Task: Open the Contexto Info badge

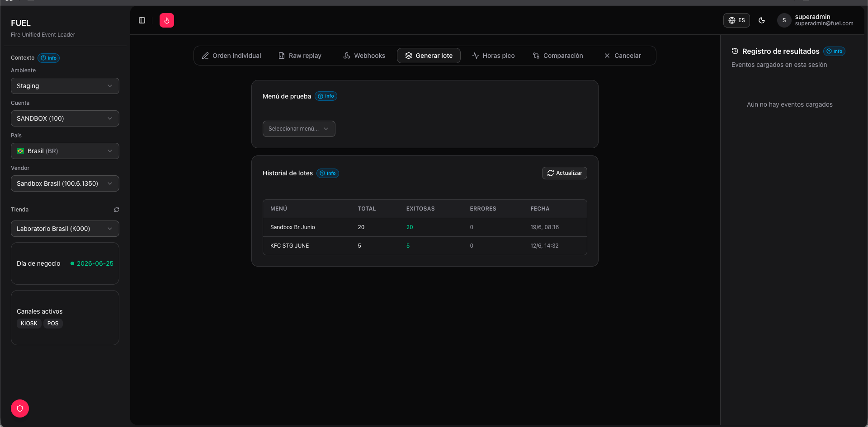Action: coord(49,58)
